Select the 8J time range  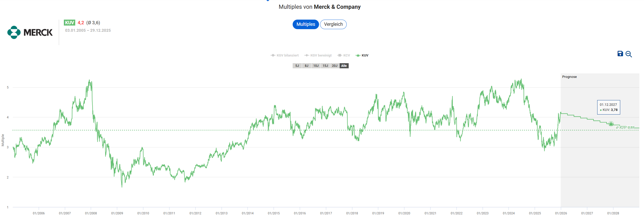coord(306,66)
